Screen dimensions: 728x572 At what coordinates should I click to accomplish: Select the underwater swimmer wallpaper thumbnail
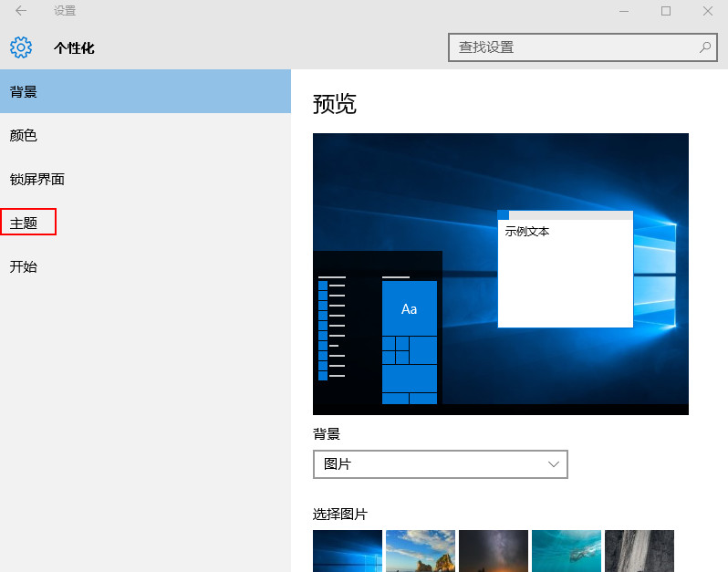point(566,550)
